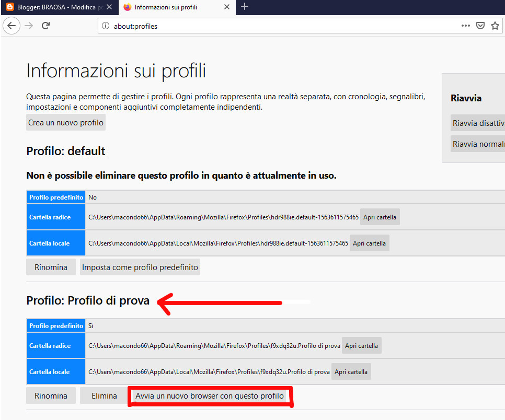Click the forward navigation arrow
The height and width of the screenshot is (420, 505).
(29, 26)
